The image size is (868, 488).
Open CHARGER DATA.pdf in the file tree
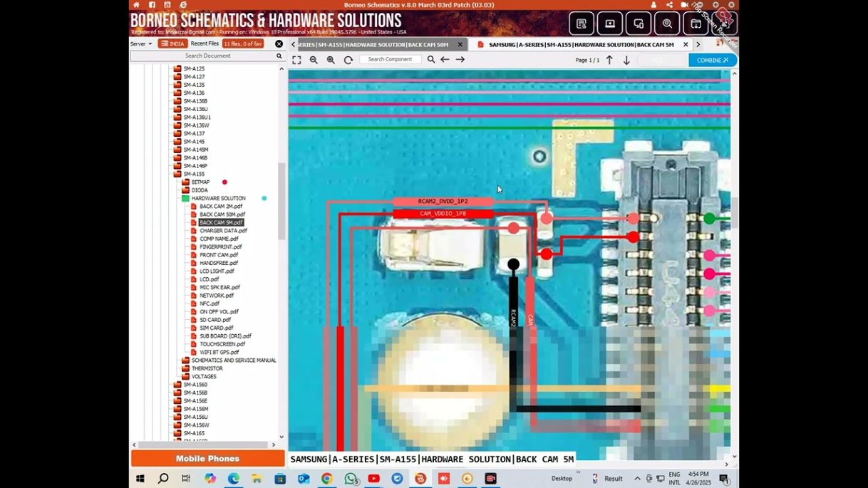coord(223,231)
